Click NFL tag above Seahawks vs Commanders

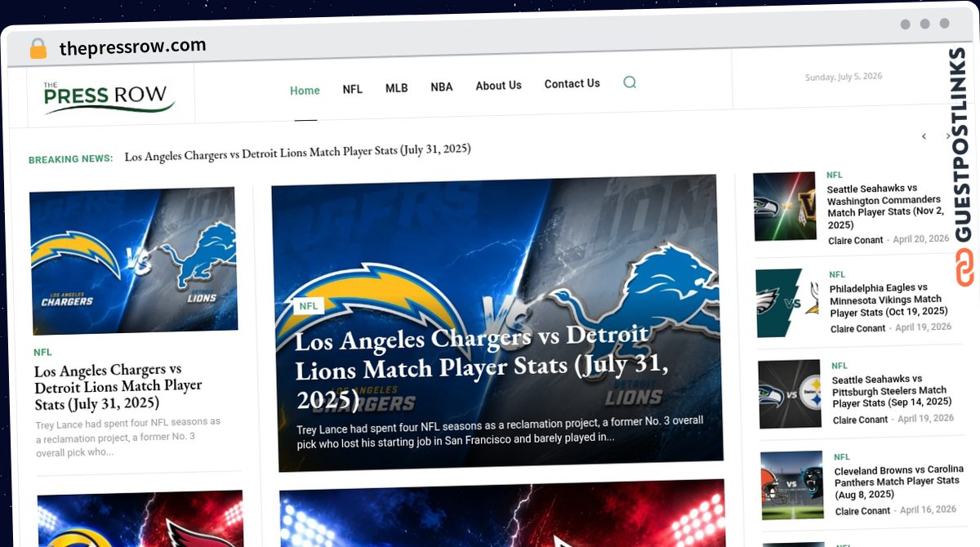click(x=834, y=175)
